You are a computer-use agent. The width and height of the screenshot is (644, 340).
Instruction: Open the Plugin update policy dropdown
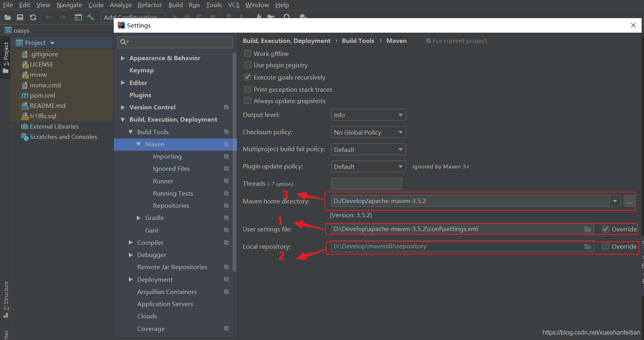[368, 166]
